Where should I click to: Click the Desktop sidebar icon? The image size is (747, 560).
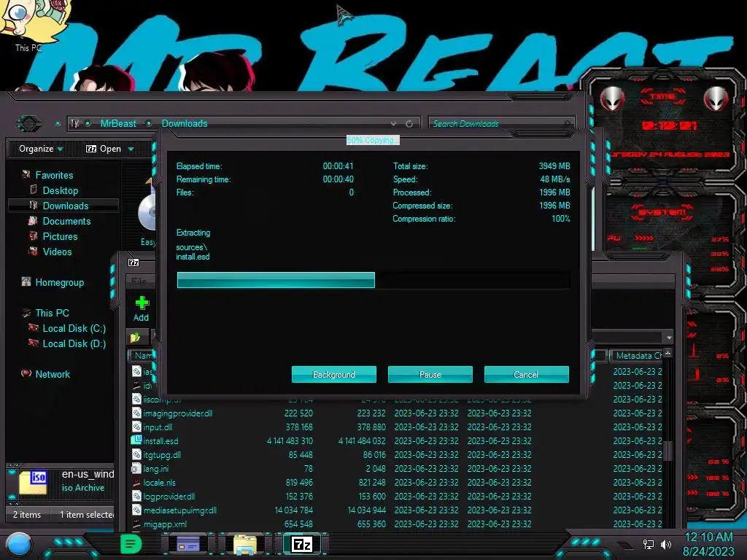34,190
